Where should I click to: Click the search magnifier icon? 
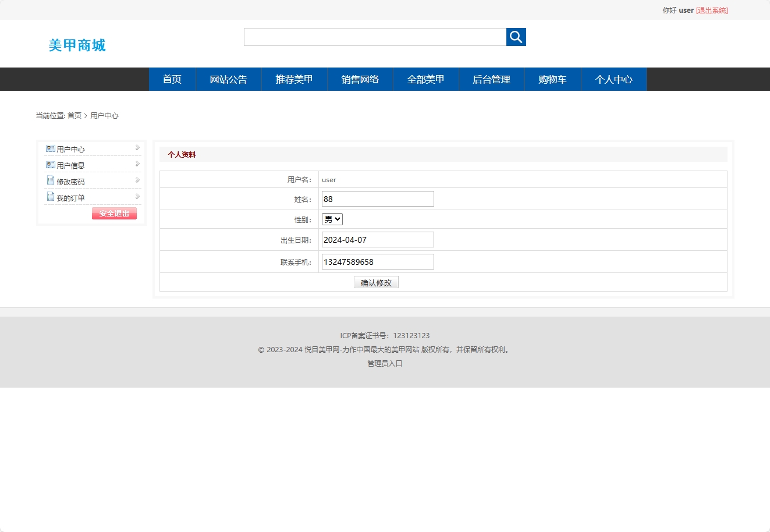coord(516,37)
